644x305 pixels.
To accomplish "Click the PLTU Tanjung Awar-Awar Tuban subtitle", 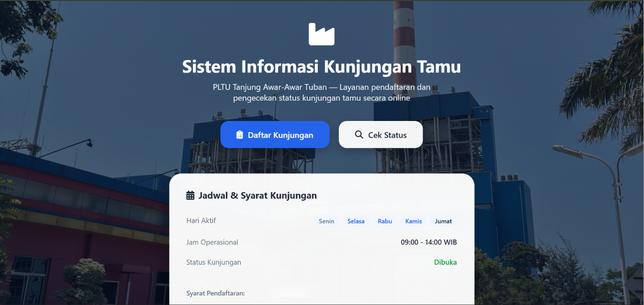I will click(x=321, y=93).
